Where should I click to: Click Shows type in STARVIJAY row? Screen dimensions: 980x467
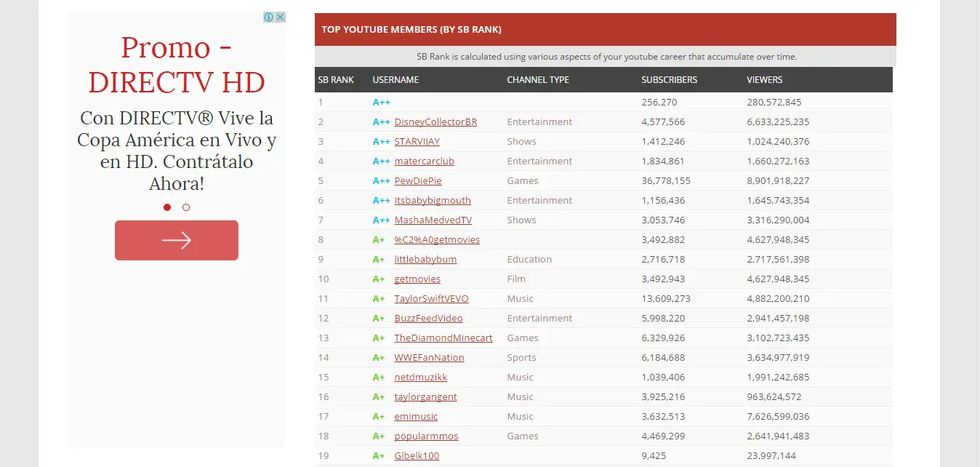pos(521,141)
